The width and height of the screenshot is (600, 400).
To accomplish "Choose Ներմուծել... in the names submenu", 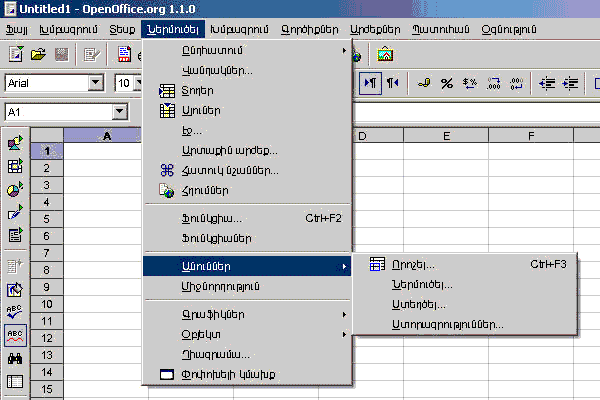I will pos(464,285).
